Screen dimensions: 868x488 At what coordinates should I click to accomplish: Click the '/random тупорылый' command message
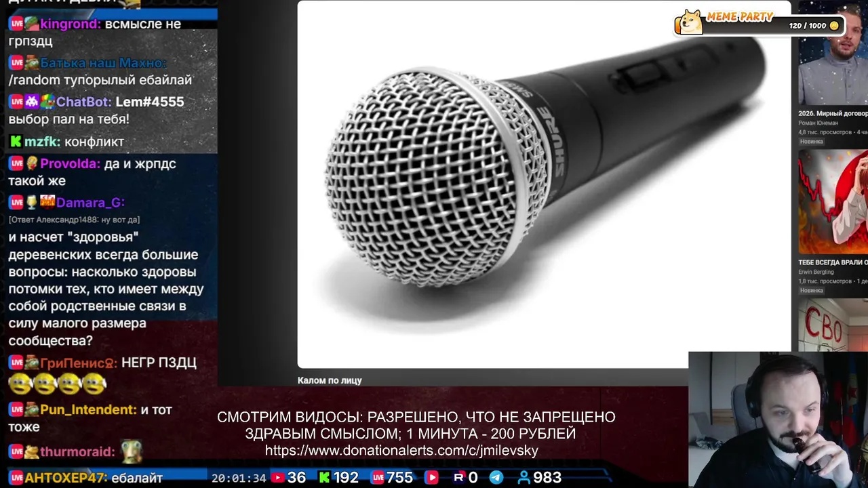pyautogui.click(x=100, y=80)
